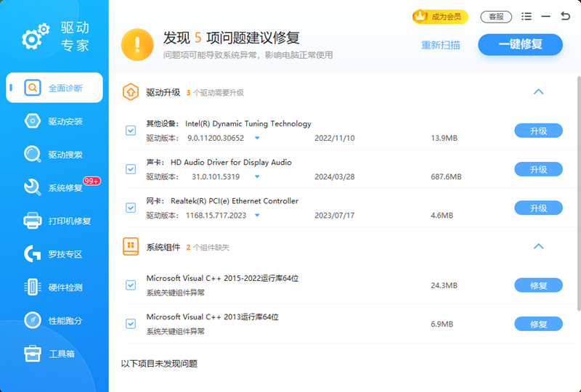This screenshot has height=392, width=581.
Task: Click the 客服 button
Action: pyautogui.click(x=496, y=17)
